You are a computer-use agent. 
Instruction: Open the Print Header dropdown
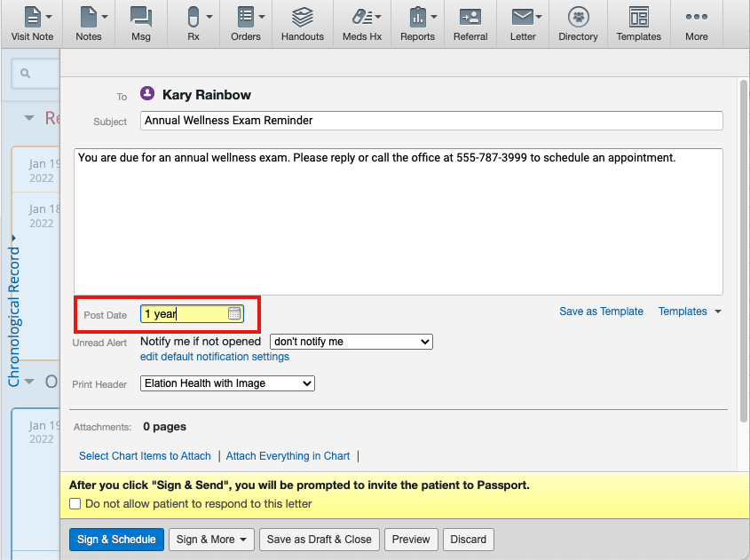[227, 383]
